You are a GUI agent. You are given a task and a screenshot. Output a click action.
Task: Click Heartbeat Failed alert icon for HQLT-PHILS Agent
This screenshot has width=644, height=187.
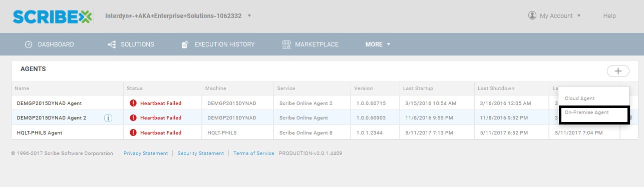click(133, 132)
